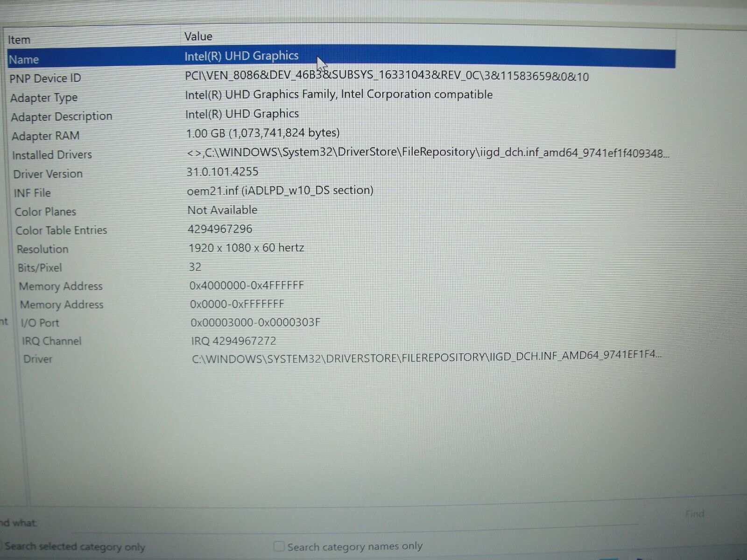The image size is (747, 560).
Task: Click the 0x0000-0xFFFFFFF memory address value
Action: (237, 304)
